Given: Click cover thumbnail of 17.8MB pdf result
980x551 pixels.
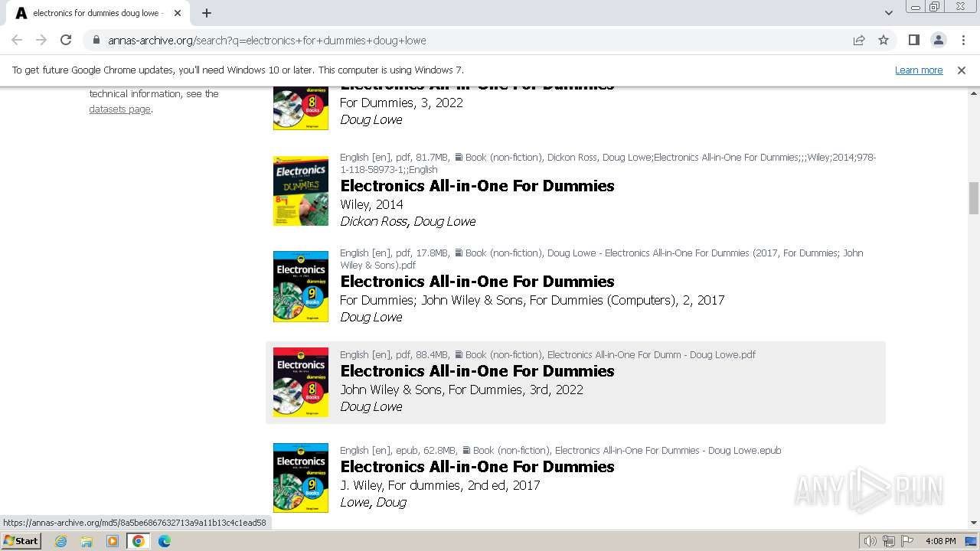Looking at the screenshot, I should pyautogui.click(x=301, y=286).
